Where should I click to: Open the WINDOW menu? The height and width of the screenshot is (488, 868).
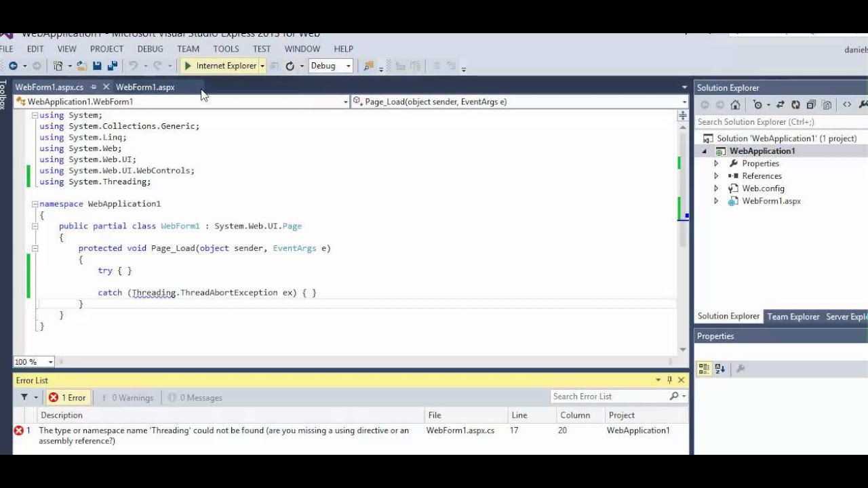pos(302,49)
